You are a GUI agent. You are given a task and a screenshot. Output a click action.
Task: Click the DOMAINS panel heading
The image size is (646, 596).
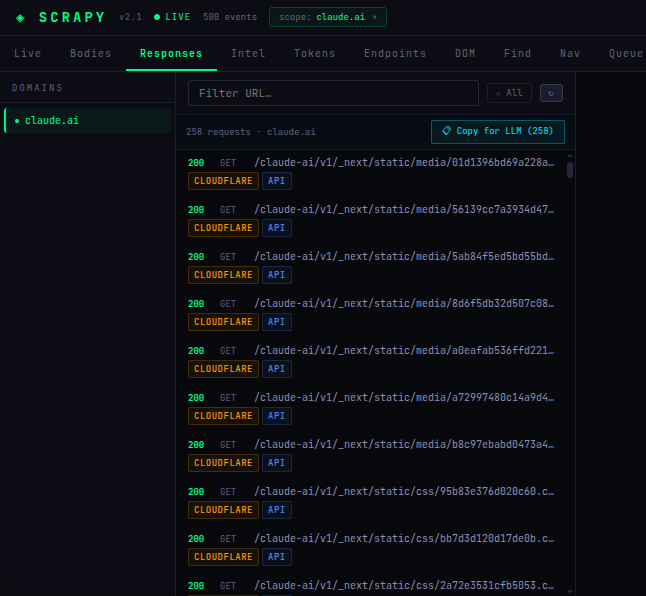(37, 88)
